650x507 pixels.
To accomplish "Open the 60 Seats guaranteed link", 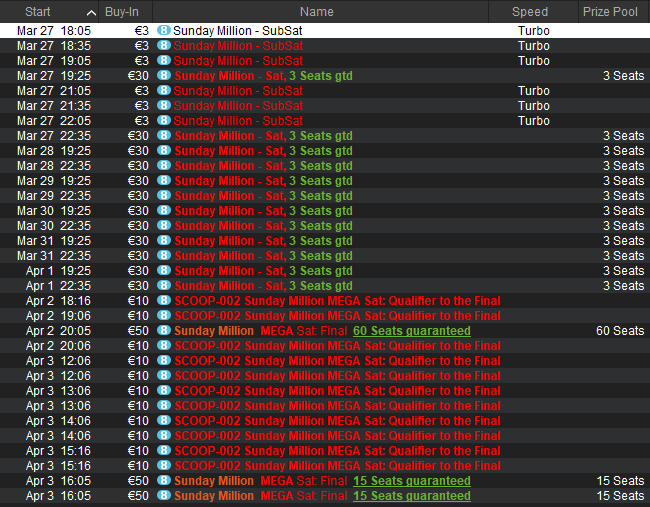I will point(412,330).
